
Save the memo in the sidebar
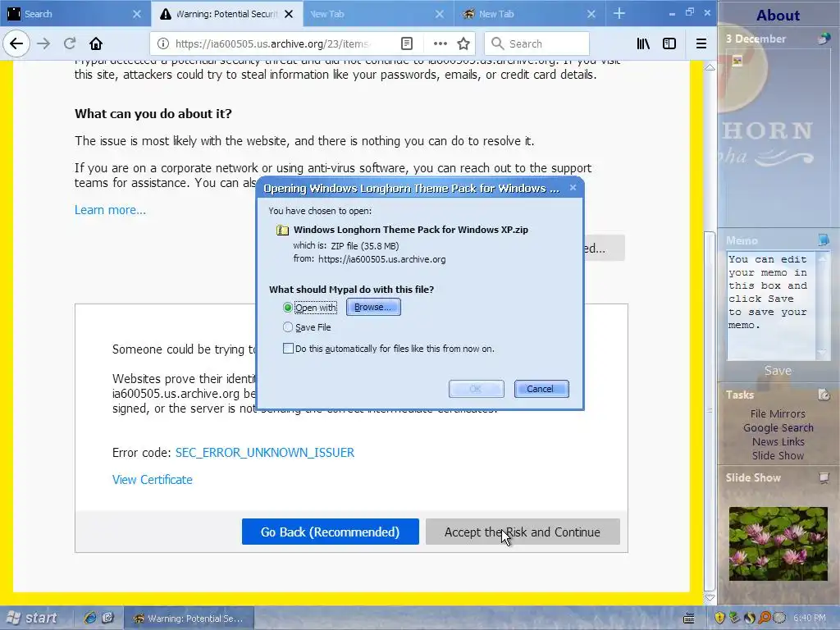point(778,370)
